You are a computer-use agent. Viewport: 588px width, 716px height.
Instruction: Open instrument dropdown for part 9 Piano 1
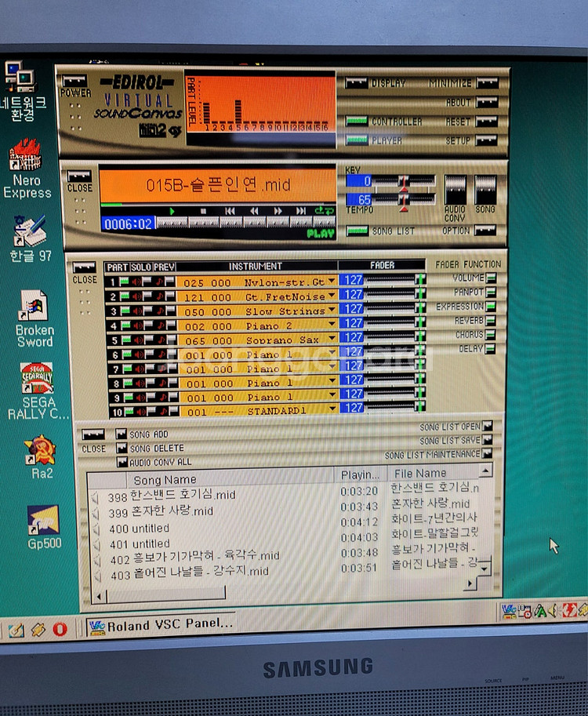click(332, 394)
